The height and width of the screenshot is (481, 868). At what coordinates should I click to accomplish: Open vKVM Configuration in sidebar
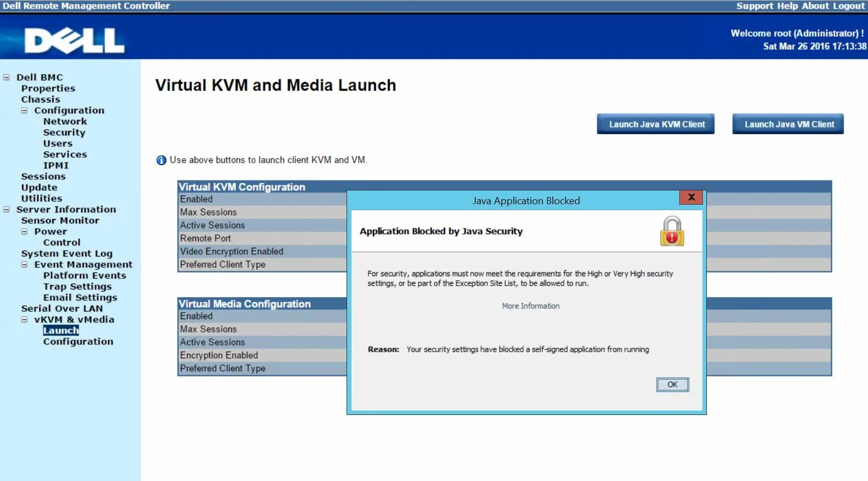point(78,342)
